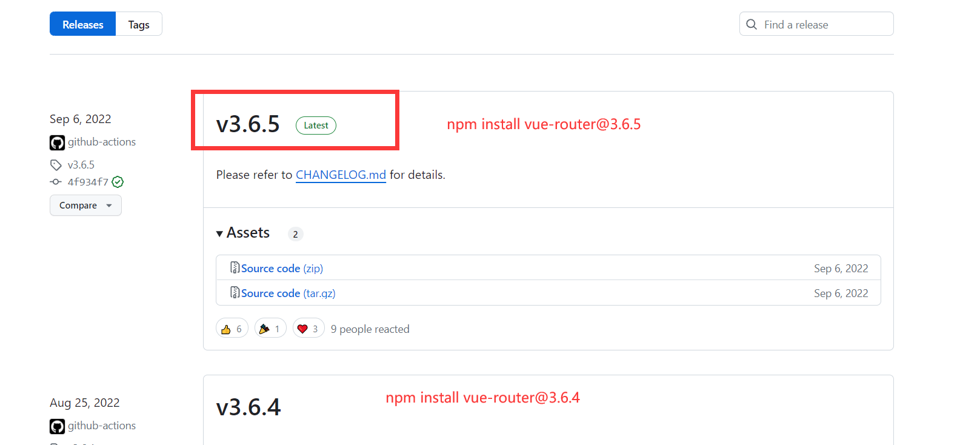Select the Releases tab
This screenshot has height=445, width=980.
pos(83,24)
